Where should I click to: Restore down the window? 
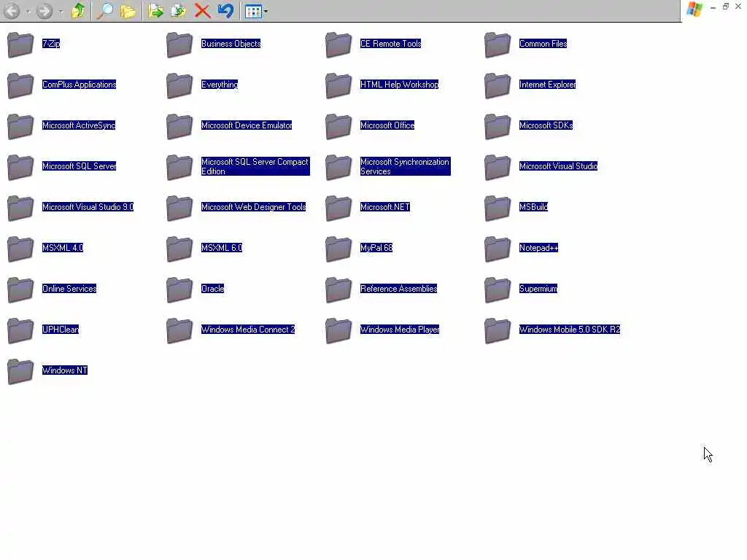click(726, 7)
